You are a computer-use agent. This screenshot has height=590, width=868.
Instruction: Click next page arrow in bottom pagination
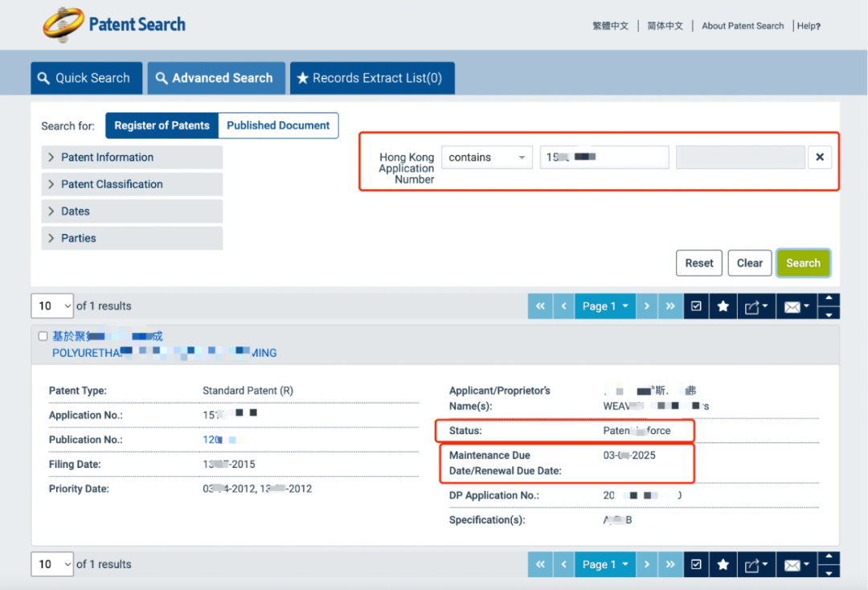coord(645,564)
